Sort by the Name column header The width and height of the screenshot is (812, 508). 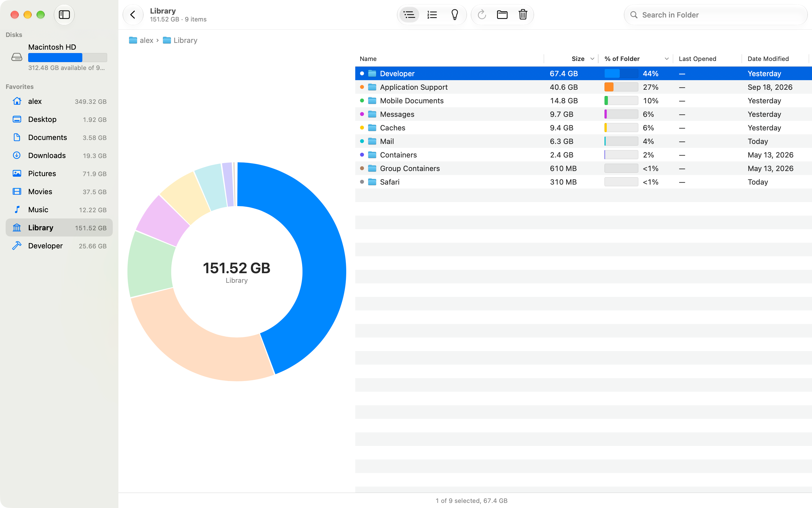[x=450, y=59]
